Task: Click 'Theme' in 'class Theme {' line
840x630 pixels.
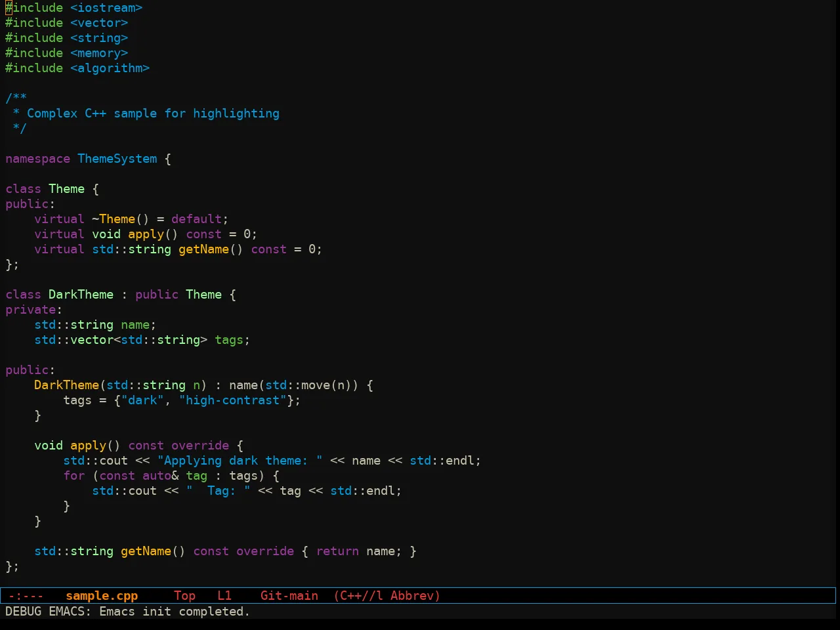Action: point(66,189)
